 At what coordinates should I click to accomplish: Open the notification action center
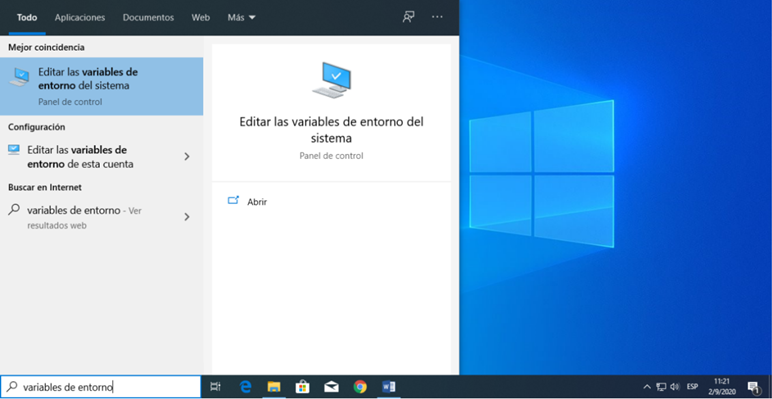752,387
